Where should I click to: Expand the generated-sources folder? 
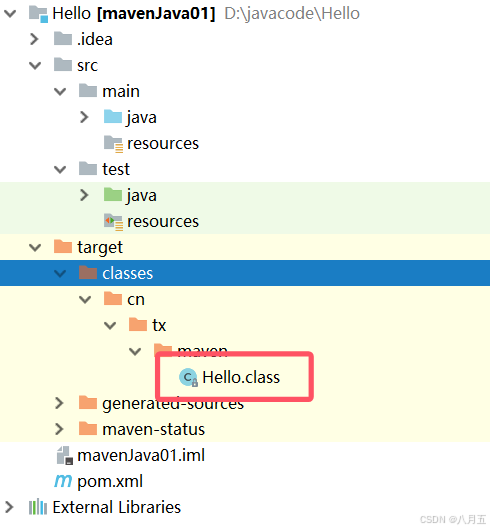59,403
